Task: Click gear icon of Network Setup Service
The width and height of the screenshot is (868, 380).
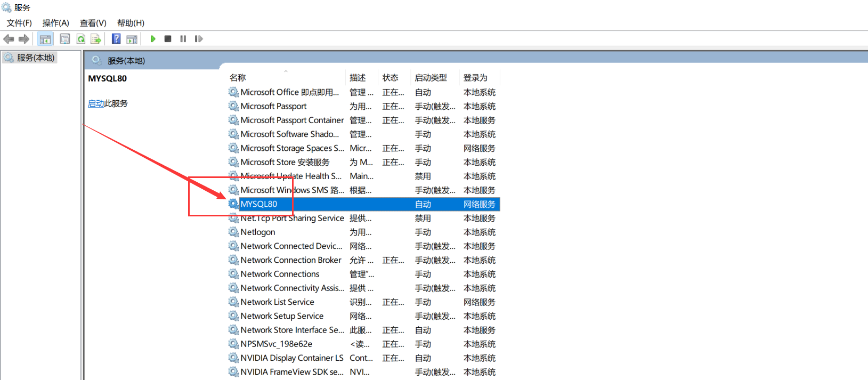Action: [x=233, y=316]
